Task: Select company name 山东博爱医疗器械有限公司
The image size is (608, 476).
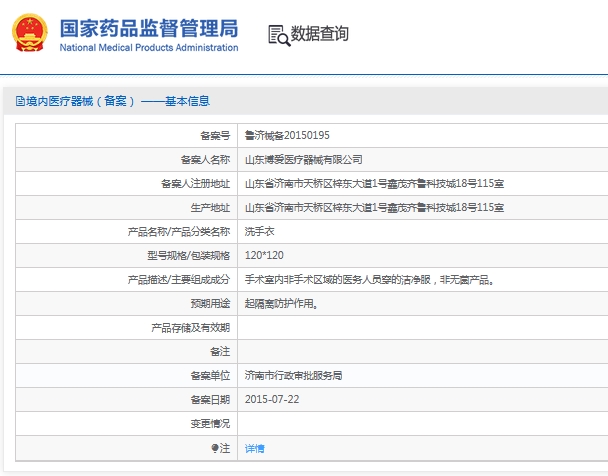Action: (304, 160)
